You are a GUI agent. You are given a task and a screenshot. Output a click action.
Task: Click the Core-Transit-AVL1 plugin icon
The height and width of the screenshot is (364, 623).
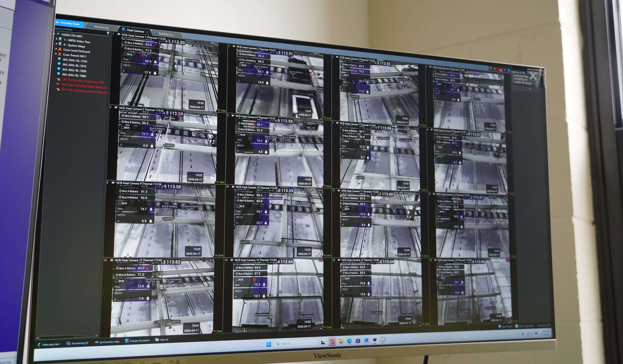click(60, 54)
